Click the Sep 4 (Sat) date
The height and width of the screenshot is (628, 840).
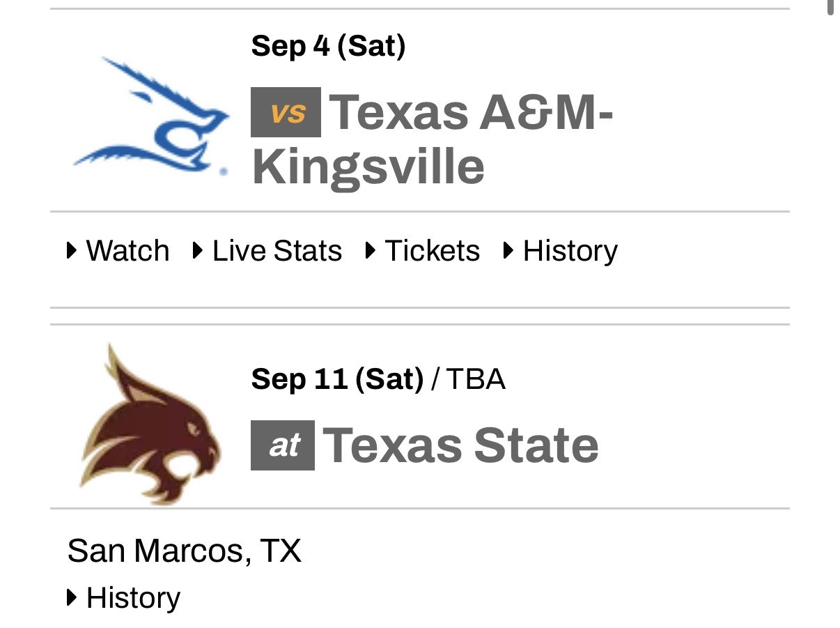pos(328,47)
